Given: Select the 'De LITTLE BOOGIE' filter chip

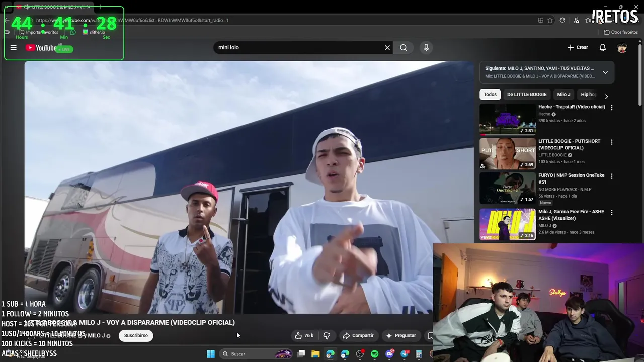Looking at the screenshot, I should tap(527, 94).
